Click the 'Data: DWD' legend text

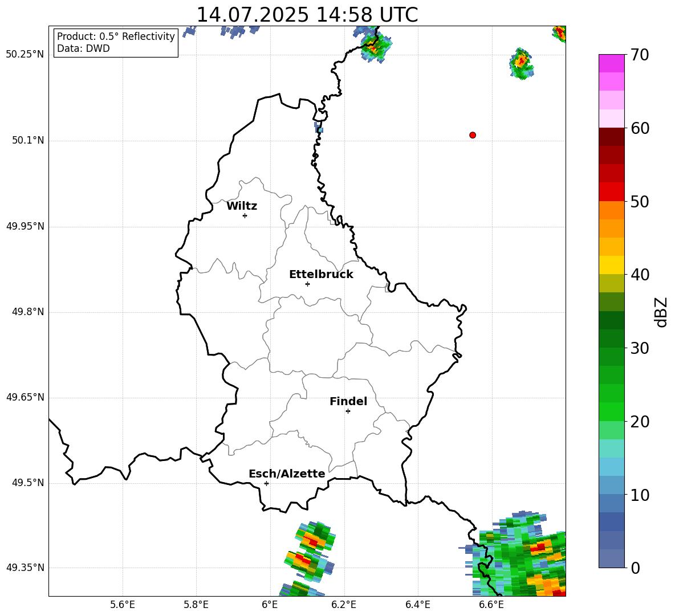tap(83, 48)
